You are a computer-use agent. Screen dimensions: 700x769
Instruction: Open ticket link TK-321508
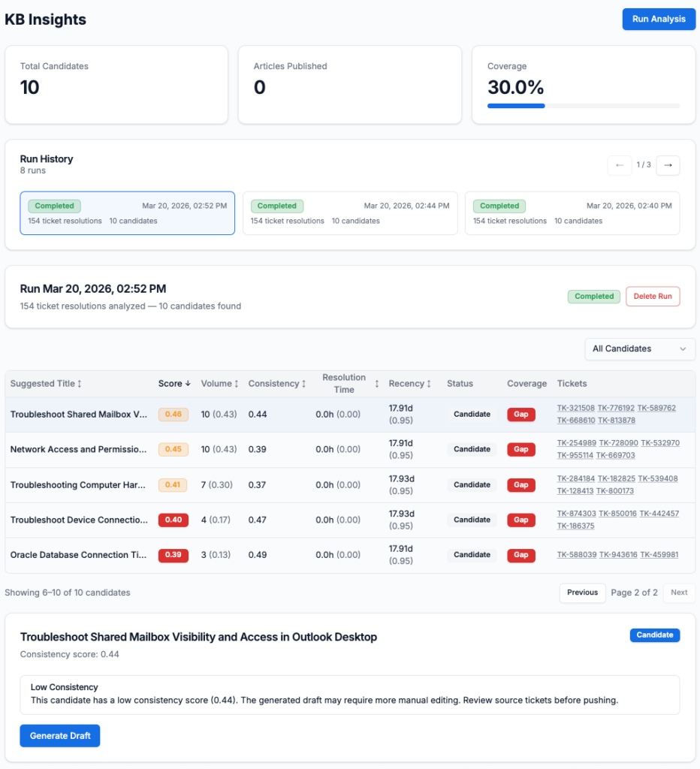(575, 409)
